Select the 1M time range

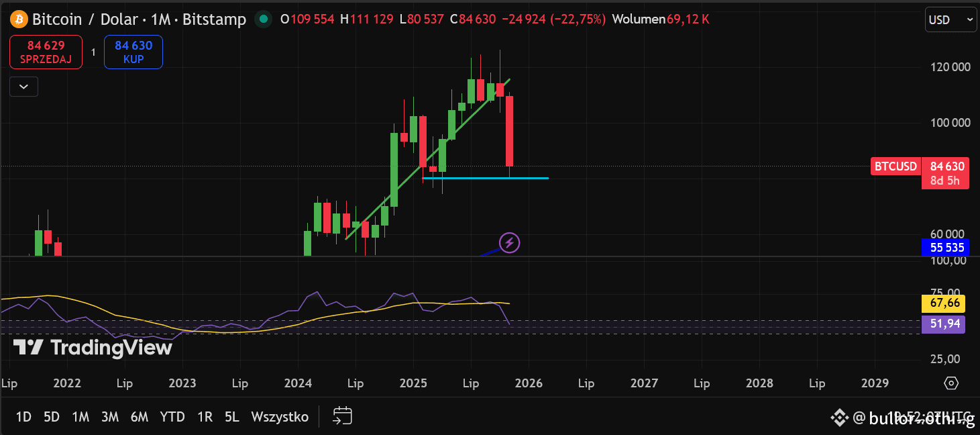(x=80, y=417)
